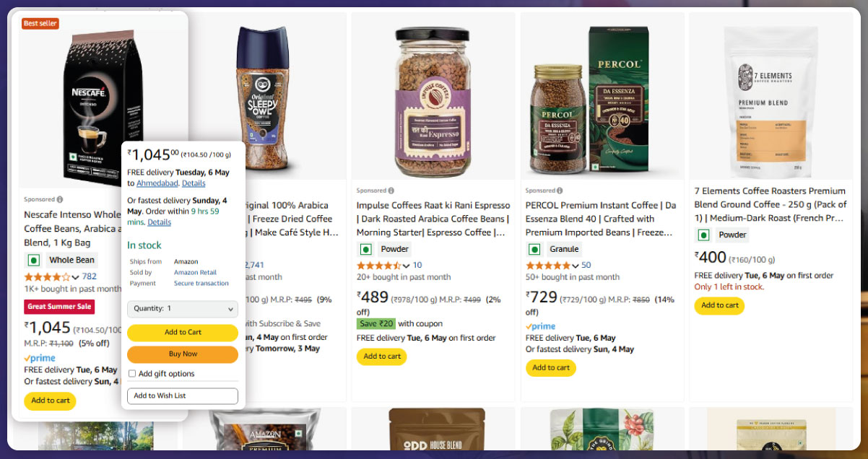Open the Quantity dropdown
868x459 pixels.
click(183, 308)
